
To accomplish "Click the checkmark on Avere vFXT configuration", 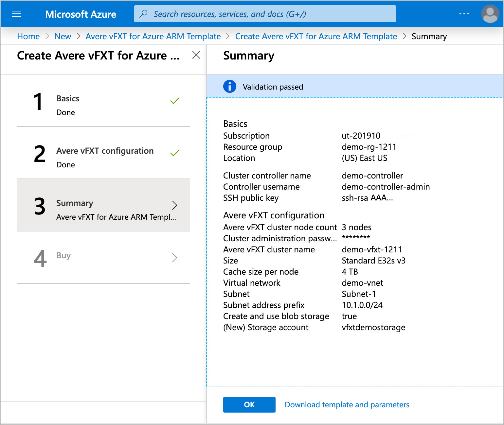I will [174, 153].
